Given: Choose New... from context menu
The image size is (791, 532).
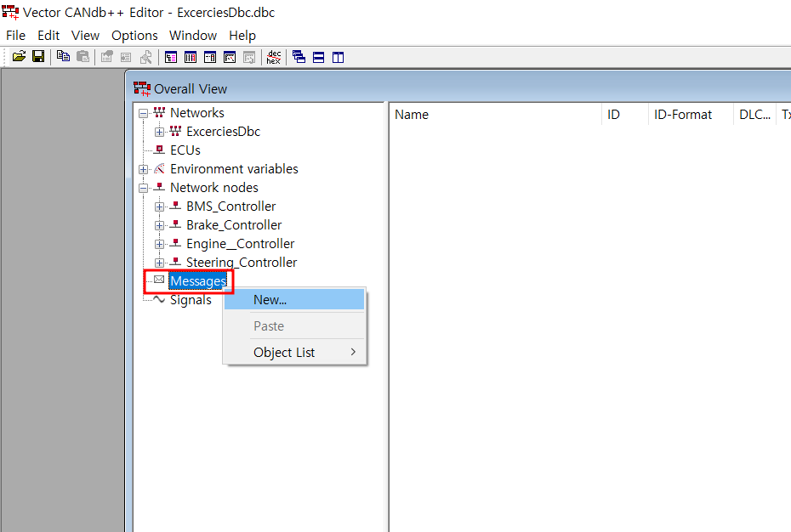Looking at the screenshot, I should [x=294, y=299].
